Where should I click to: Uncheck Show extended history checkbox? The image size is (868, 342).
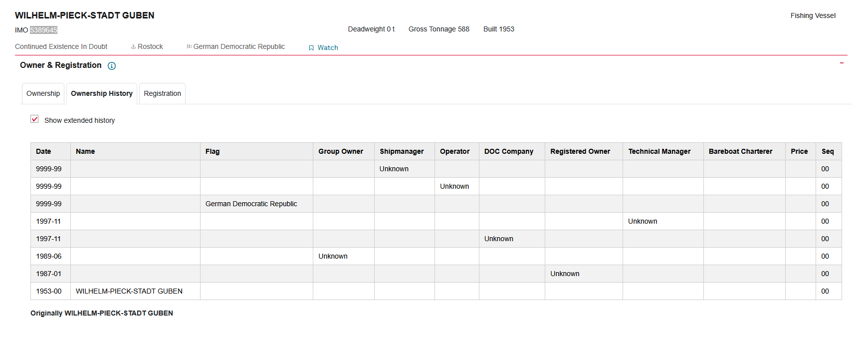pyautogui.click(x=34, y=119)
